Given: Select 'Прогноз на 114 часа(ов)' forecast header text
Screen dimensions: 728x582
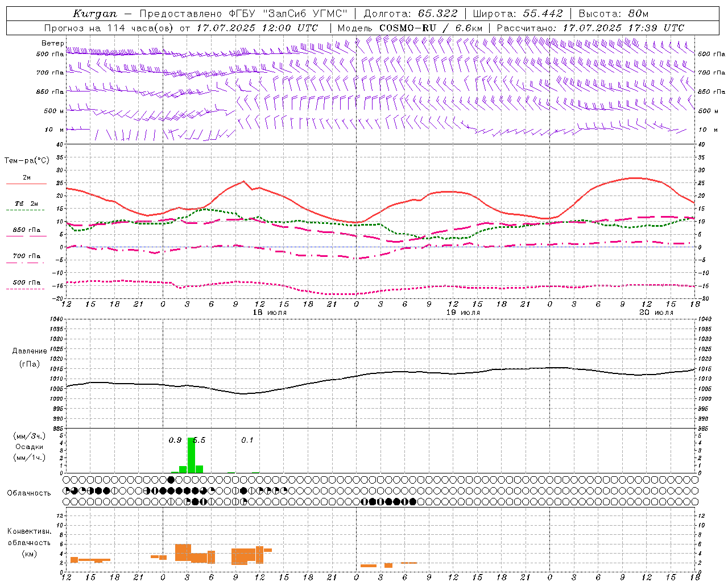Looking at the screenshot, I should click(109, 28).
